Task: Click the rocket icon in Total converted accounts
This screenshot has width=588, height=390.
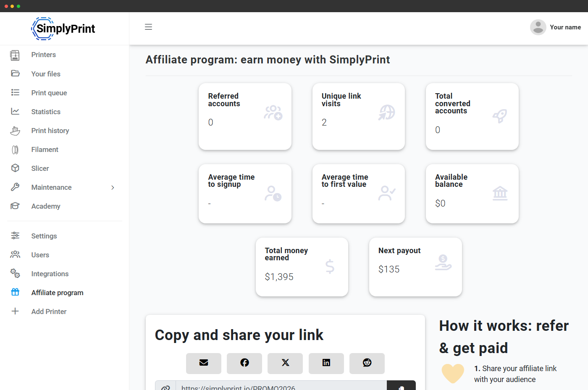Action: pos(500,116)
